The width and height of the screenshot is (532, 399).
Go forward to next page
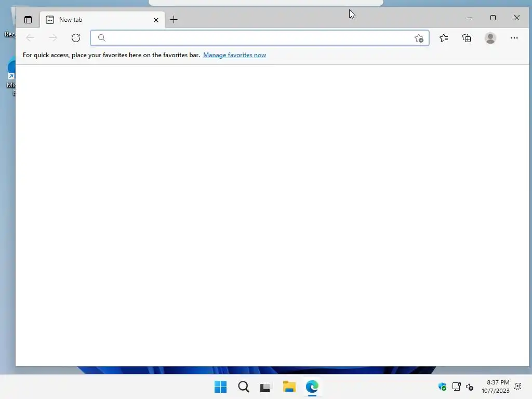pos(53,38)
